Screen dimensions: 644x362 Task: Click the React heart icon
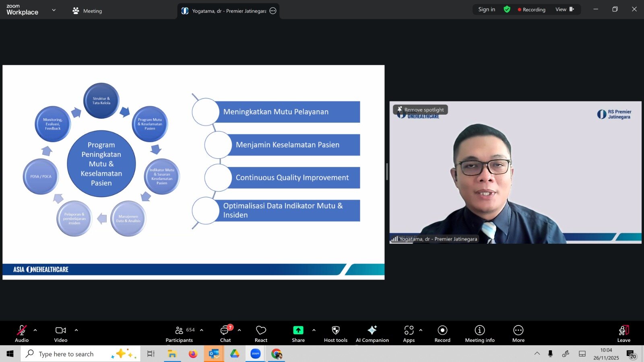(x=261, y=334)
